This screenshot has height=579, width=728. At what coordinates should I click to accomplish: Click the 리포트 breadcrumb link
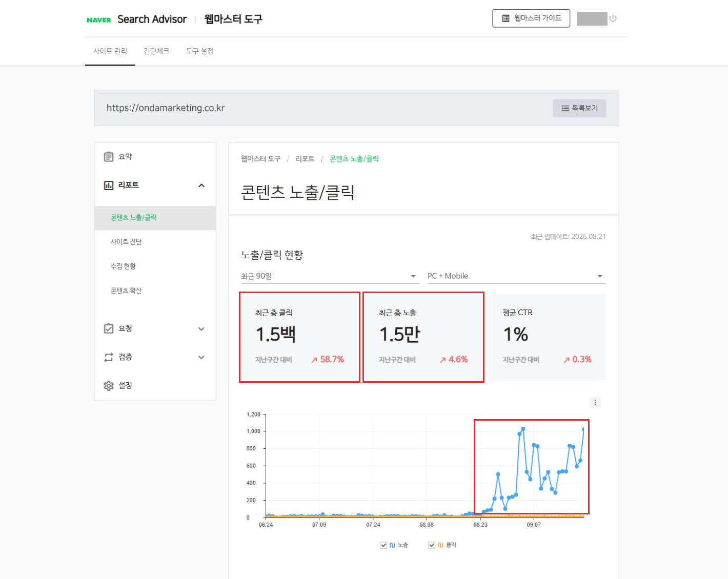[305, 159]
